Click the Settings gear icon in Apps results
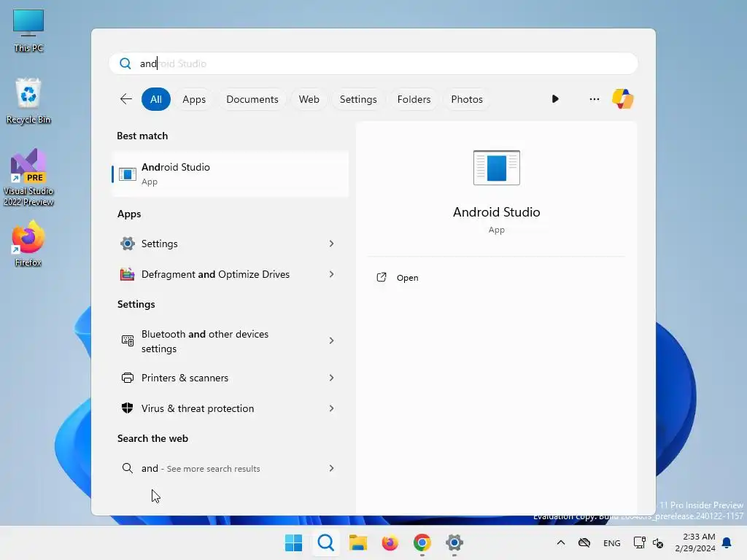The width and height of the screenshot is (747, 560). tap(127, 244)
